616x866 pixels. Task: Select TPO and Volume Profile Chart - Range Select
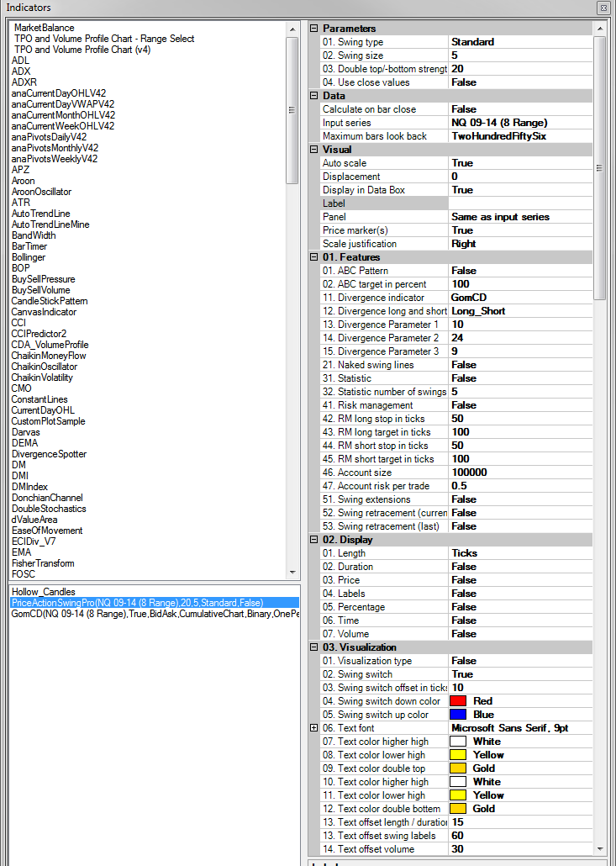(104, 39)
